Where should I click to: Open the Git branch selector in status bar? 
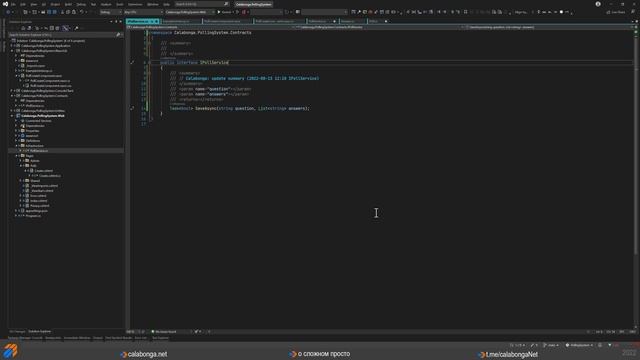click(x=551, y=345)
